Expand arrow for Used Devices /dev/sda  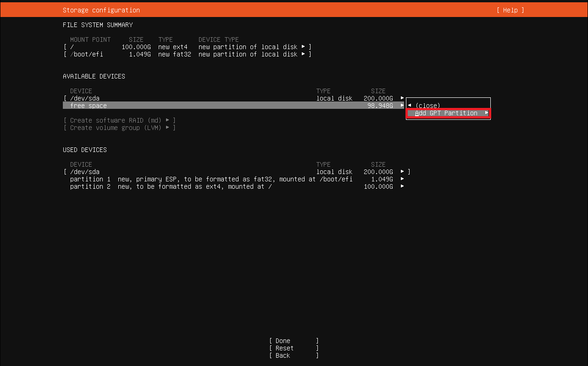click(x=402, y=172)
